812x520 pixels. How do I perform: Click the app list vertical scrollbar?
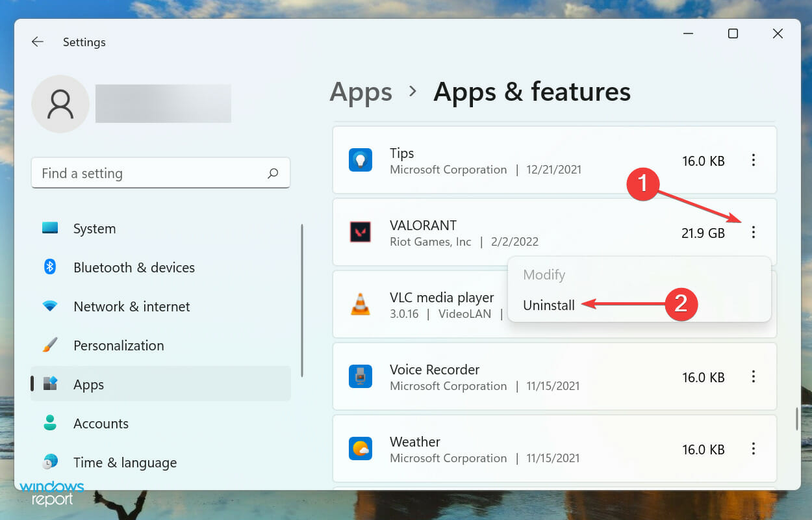[x=797, y=419]
